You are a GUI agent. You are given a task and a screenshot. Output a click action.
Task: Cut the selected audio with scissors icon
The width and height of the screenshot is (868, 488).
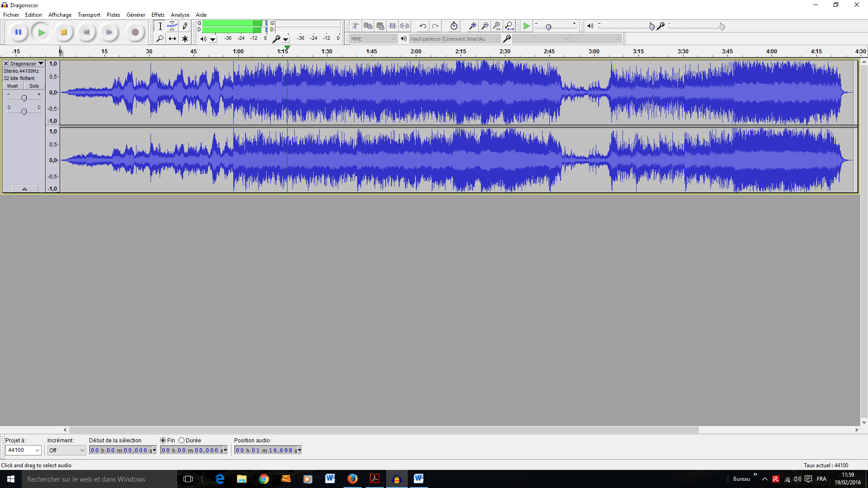point(356,26)
